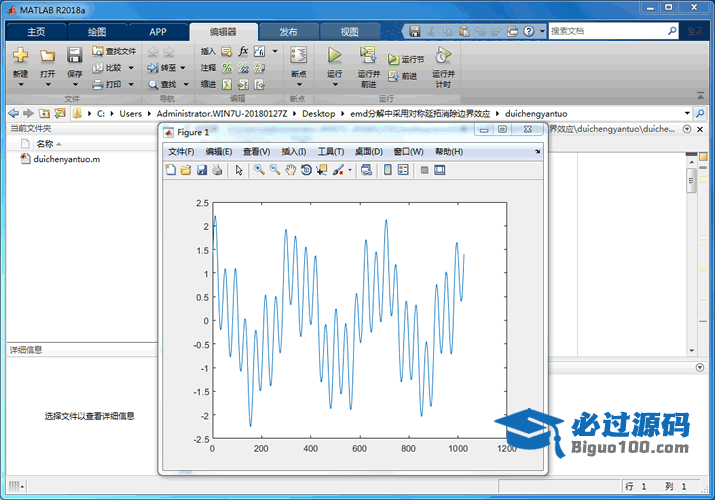Viewport: 715px width, 500px height.
Task: Click the duichengyantuo path segment
Action: 536,114
